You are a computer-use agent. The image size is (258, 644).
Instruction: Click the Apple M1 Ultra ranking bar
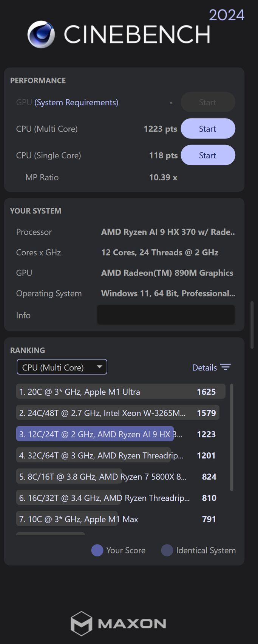[x=120, y=391]
